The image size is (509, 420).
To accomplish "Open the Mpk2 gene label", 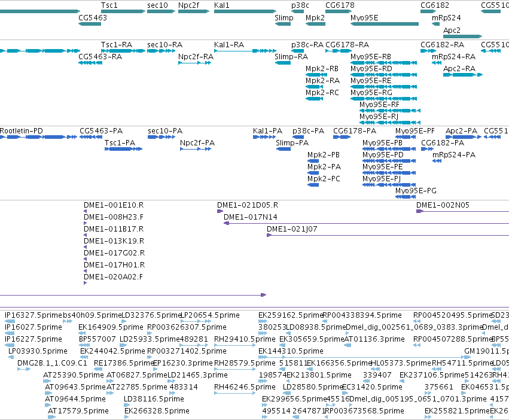I will click(x=315, y=18).
